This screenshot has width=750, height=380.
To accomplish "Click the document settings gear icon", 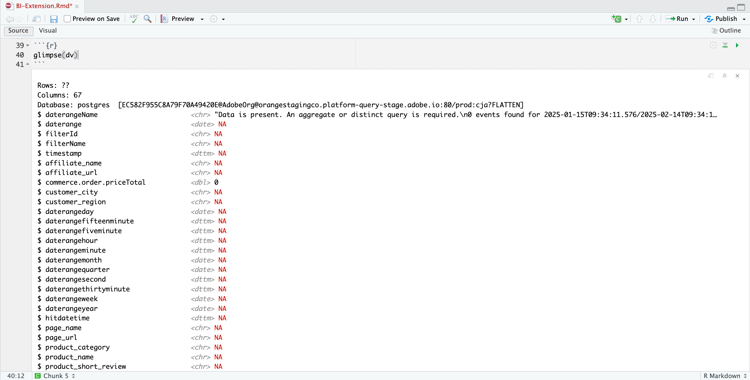I will coord(213,19).
